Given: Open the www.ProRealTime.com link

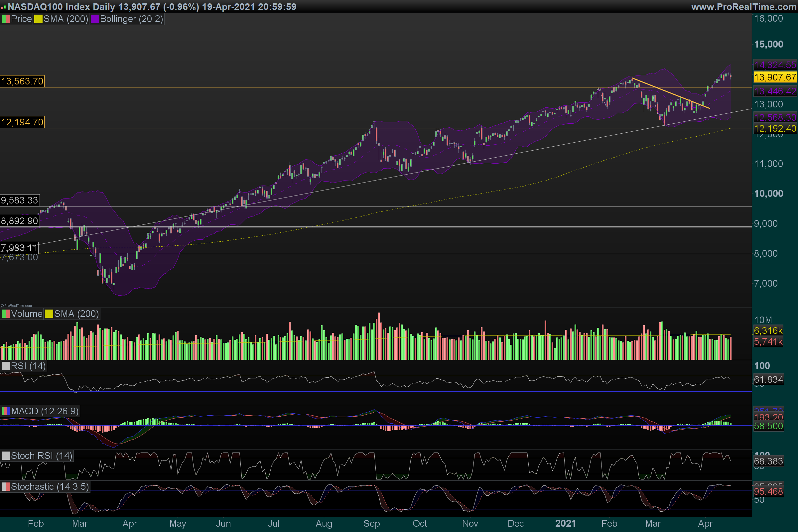Looking at the screenshot, I should [x=744, y=7].
